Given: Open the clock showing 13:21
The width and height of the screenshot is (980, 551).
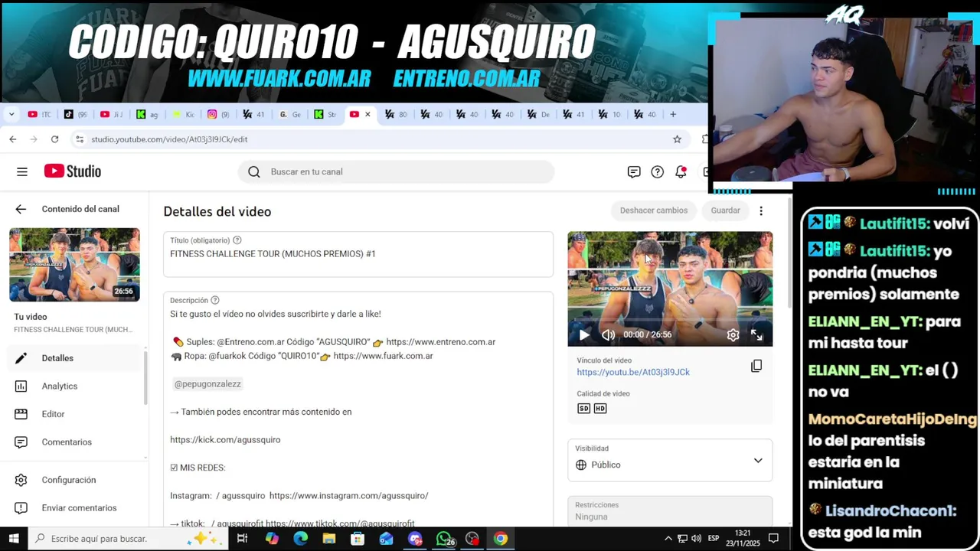Looking at the screenshot, I should 743,539.
